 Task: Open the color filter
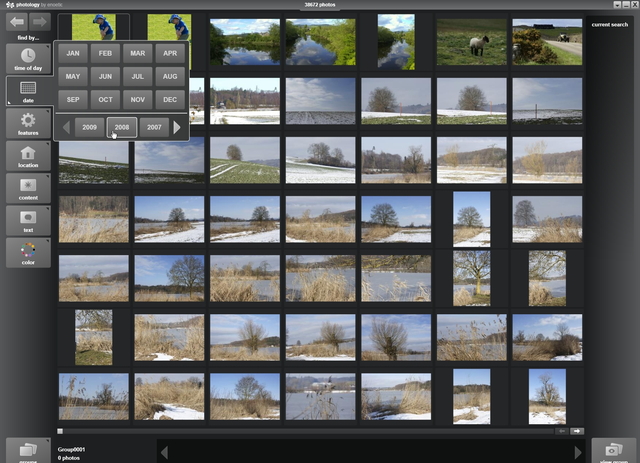[28, 253]
